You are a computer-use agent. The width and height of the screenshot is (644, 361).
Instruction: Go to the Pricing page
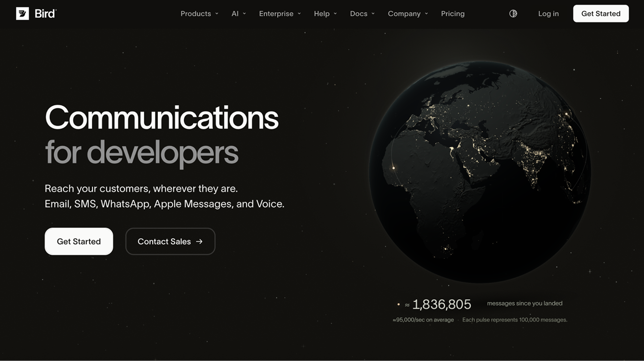click(x=453, y=14)
